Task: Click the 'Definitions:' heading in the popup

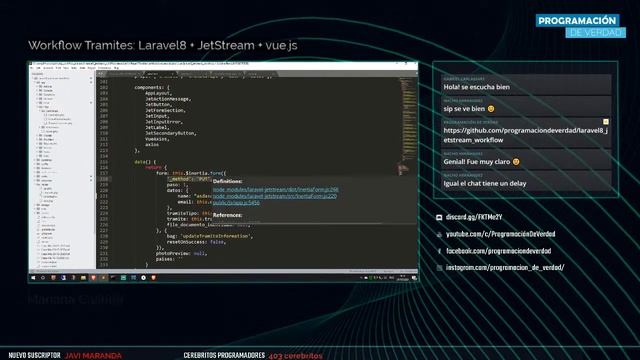Action: [x=227, y=181]
